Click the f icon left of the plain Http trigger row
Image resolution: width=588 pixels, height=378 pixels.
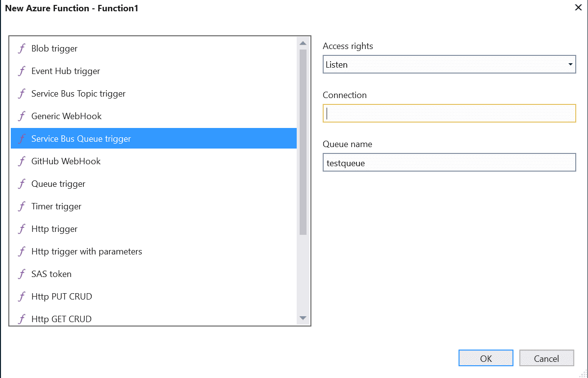[22, 228]
